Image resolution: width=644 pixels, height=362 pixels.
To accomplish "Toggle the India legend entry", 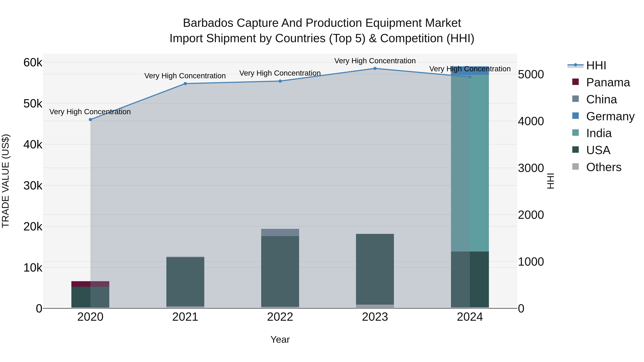I will [x=592, y=133].
